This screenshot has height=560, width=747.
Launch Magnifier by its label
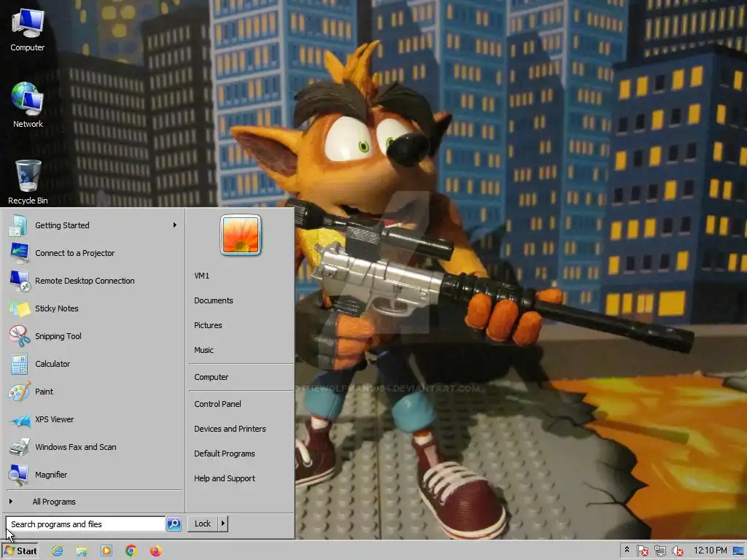pyautogui.click(x=51, y=475)
